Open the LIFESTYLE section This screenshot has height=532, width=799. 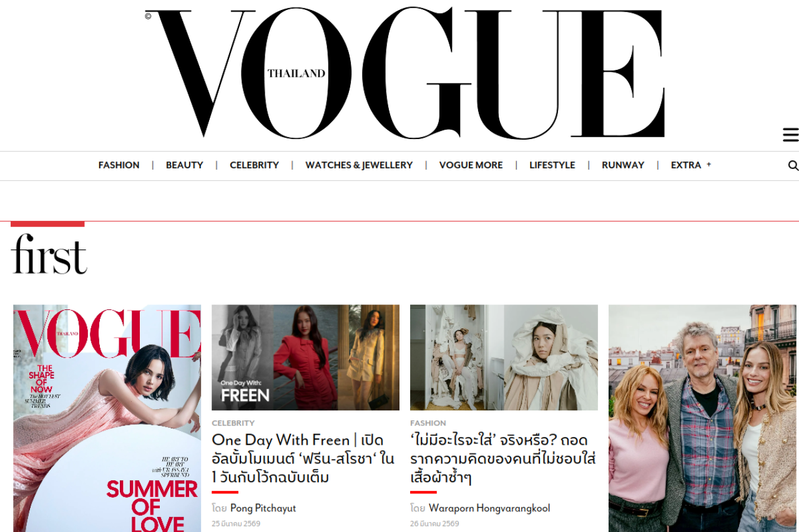click(x=552, y=165)
